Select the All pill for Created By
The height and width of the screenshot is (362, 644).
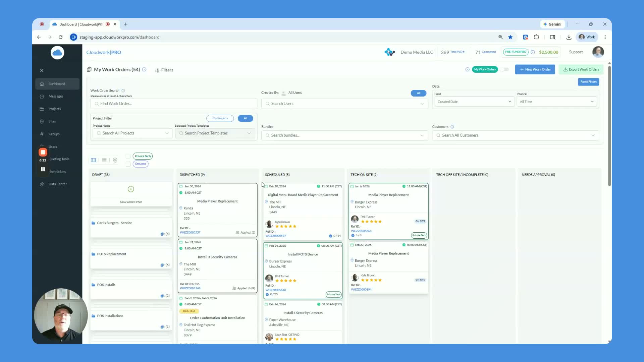coord(419,93)
